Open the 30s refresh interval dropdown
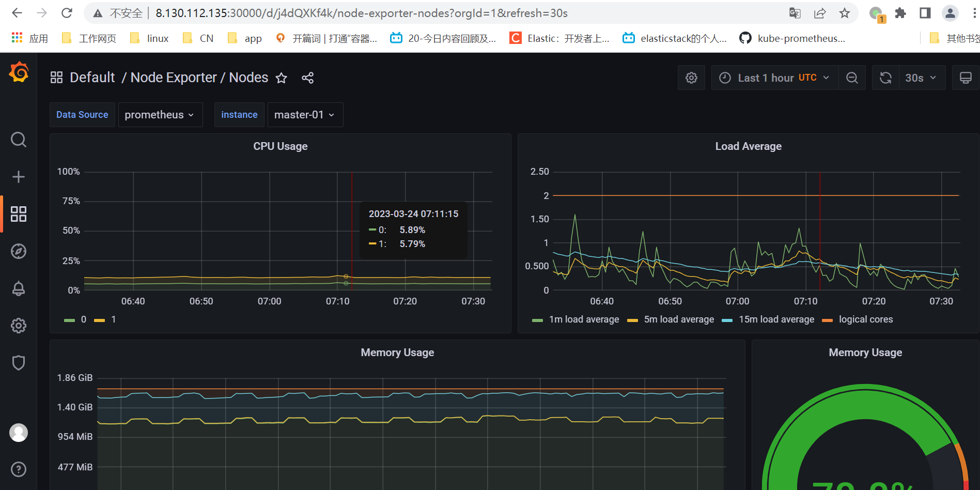 coord(922,78)
